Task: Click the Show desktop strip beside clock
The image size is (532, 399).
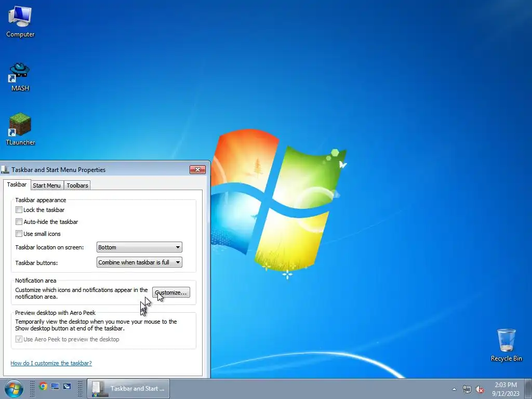Action: (528, 389)
